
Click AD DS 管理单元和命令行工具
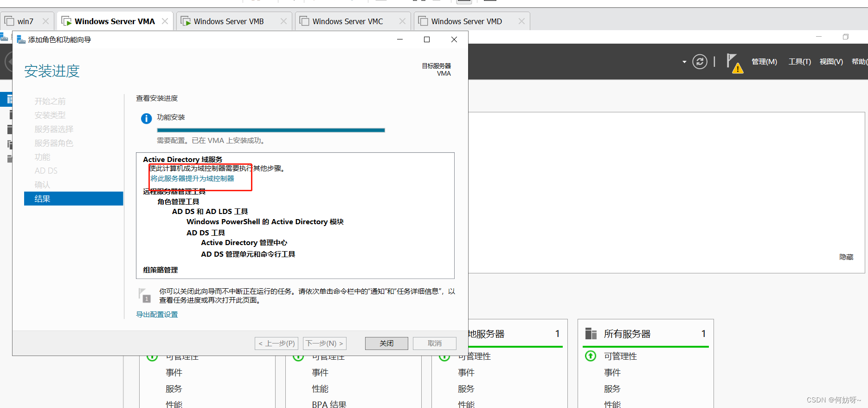248,254
